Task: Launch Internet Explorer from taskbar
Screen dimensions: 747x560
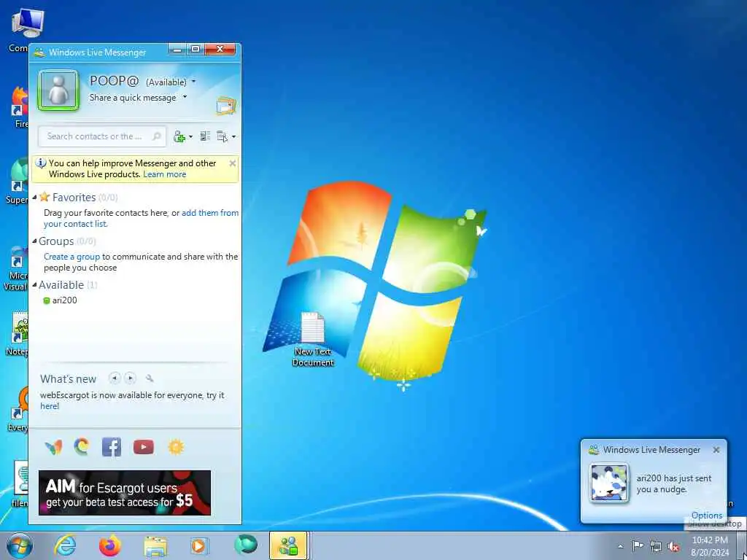Action: (x=65, y=545)
